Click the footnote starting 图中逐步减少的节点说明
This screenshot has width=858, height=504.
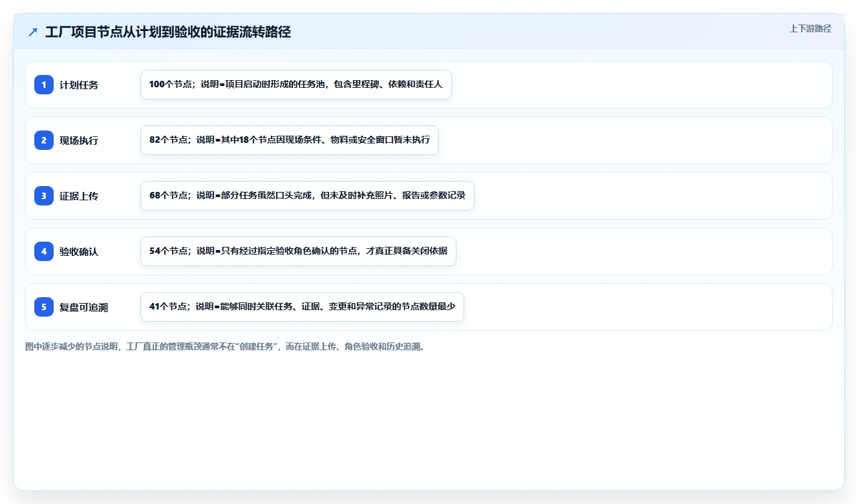point(224,347)
